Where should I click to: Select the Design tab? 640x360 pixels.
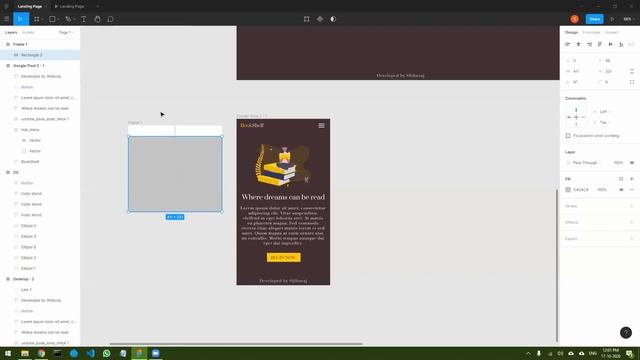coord(571,32)
